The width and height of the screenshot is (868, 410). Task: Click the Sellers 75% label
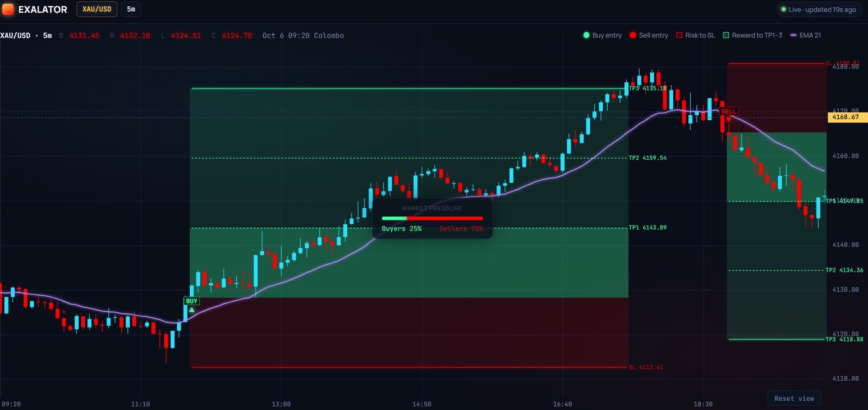461,229
